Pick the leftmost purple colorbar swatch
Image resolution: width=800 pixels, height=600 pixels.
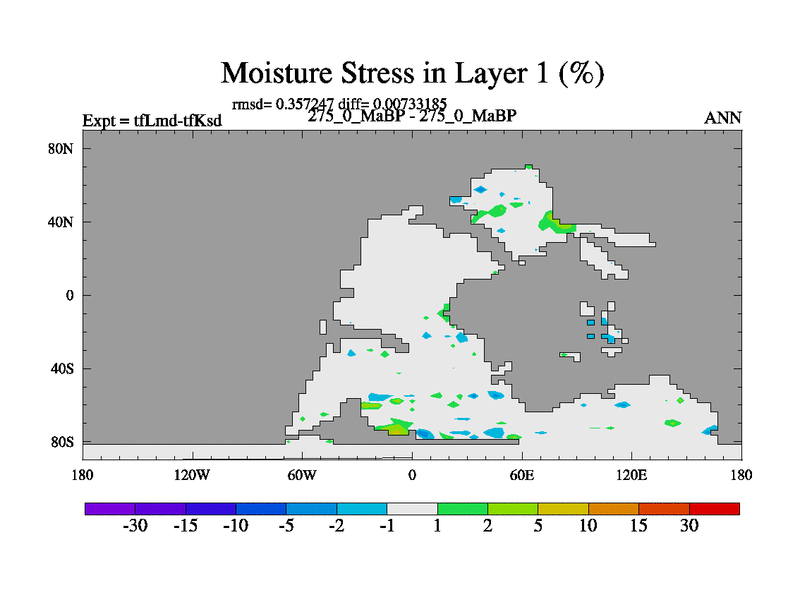[110, 509]
